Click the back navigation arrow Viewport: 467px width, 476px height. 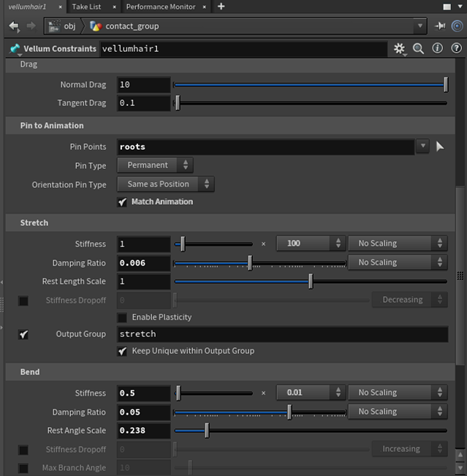click(x=14, y=26)
